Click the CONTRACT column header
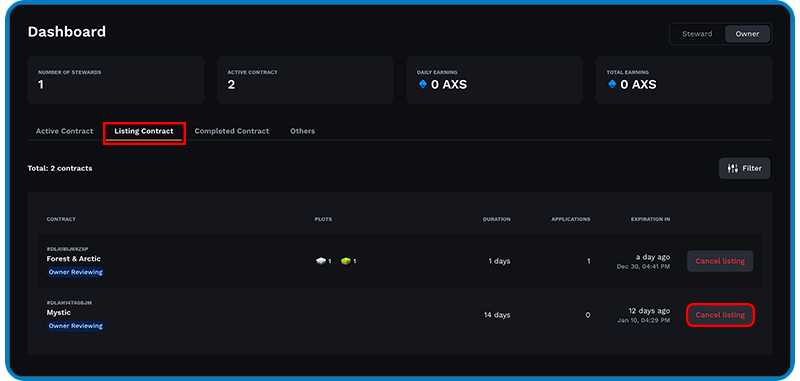This screenshot has width=800, height=381. tap(61, 219)
